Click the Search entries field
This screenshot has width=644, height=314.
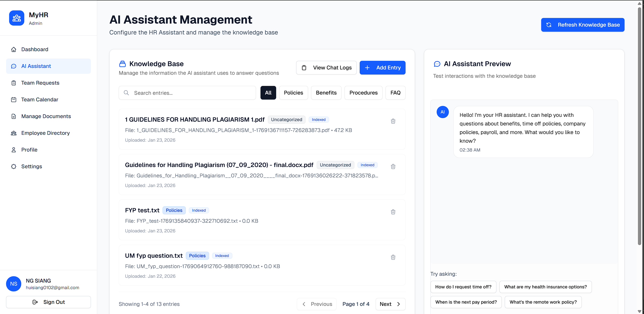(x=187, y=93)
